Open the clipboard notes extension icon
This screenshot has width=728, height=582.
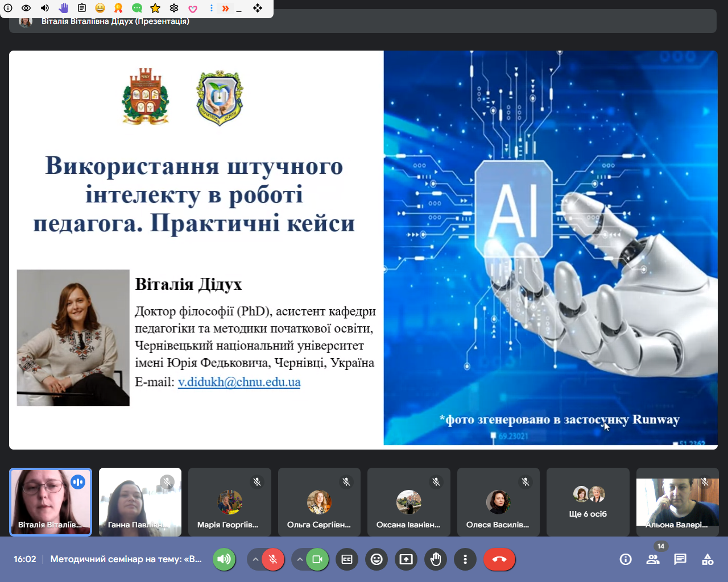(82, 8)
